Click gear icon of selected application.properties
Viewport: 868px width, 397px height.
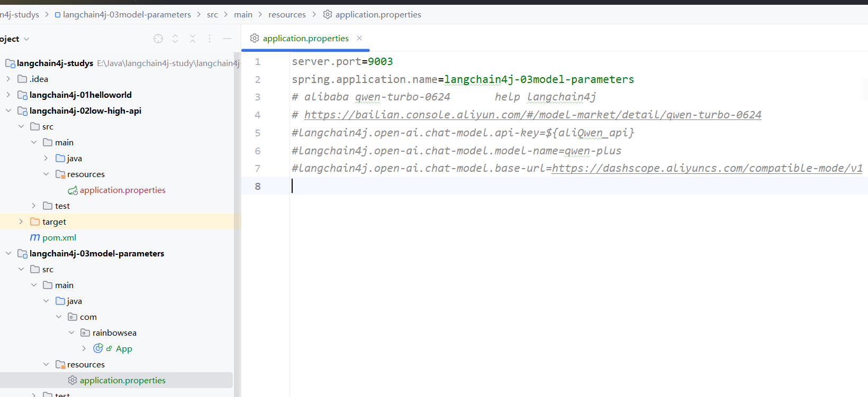pos(73,380)
